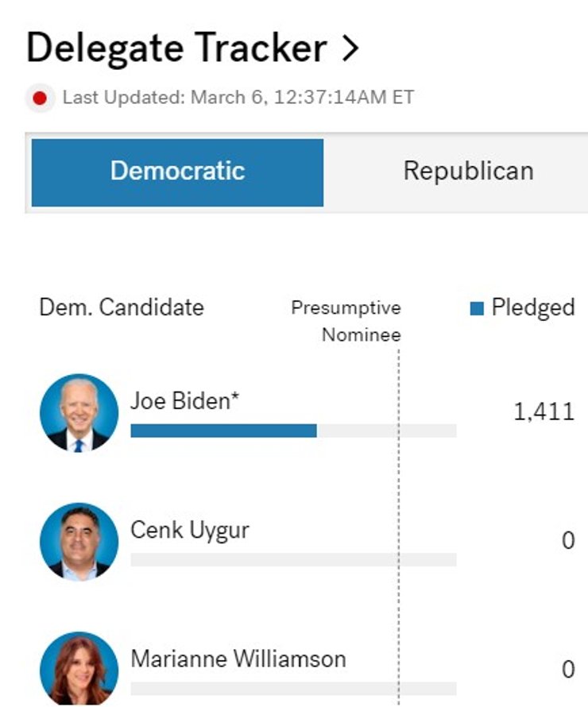This screenshot has height=707, width=588.
Task: Click the Last Updated timestamp text
Action: click(238, 98)
